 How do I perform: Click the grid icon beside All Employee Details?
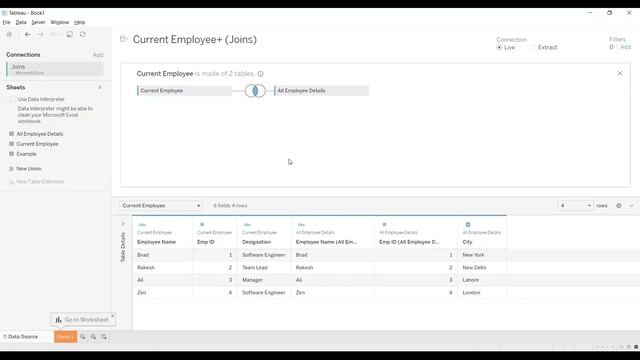(x=11, y=134)
